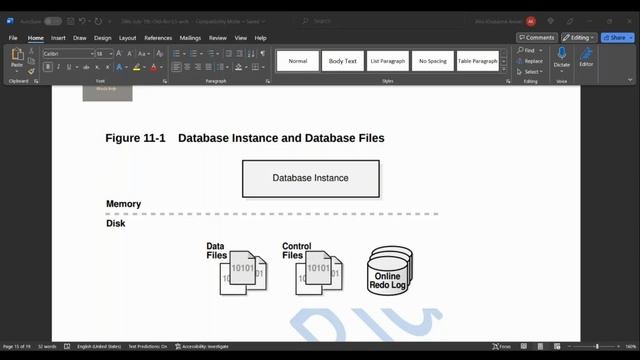Expand the Styles gallery
Screen dimensions: 640x360
click(504, 70)
